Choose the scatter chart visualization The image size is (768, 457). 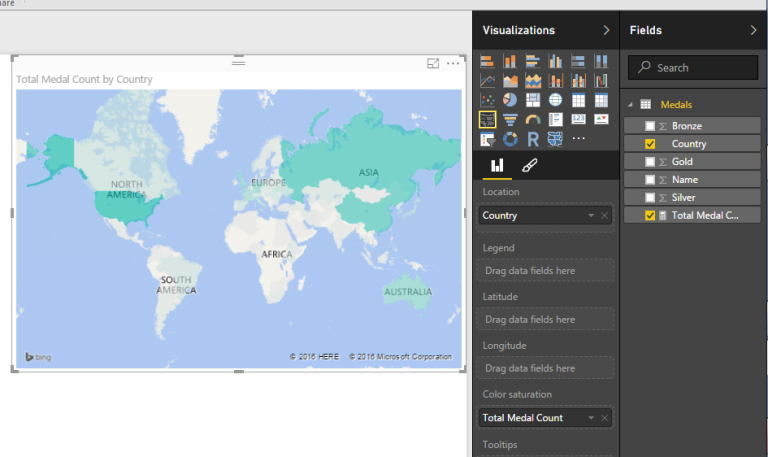pos(487,100)
